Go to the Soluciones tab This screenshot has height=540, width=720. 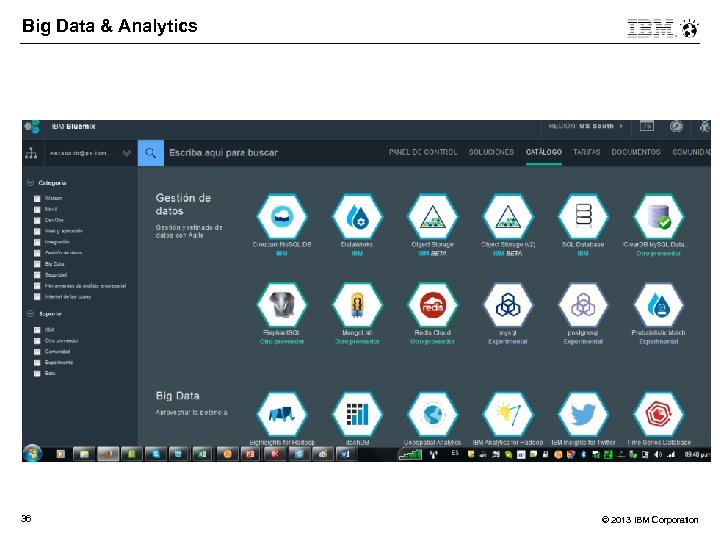point(491,152)
